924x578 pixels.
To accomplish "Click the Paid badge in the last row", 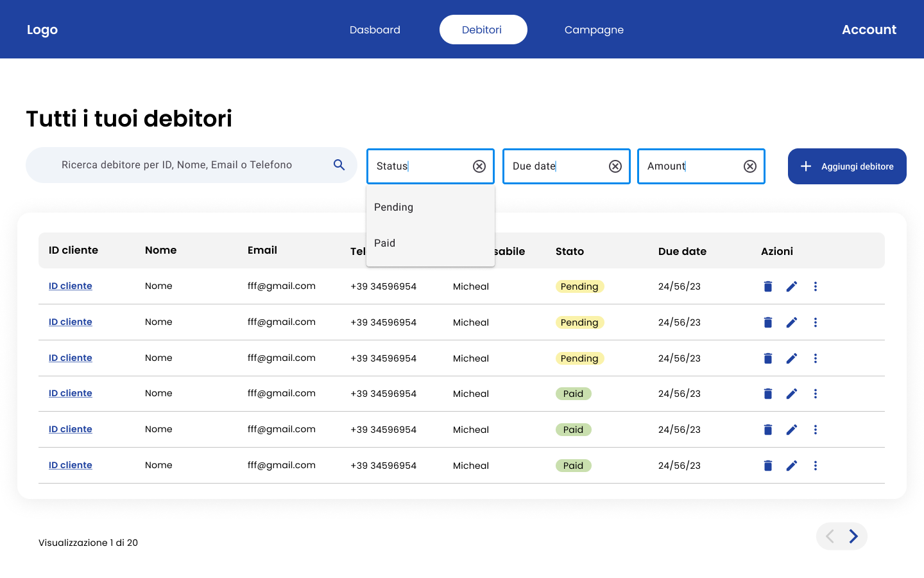I will pyautogui.click(x=573, y=466).
